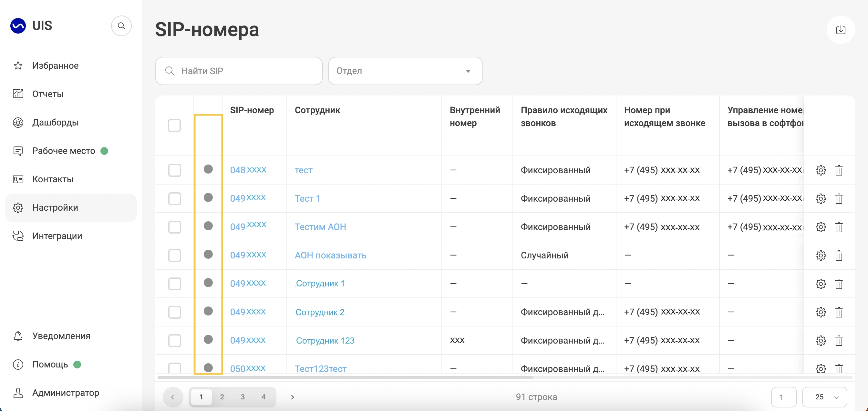
Task: Click the export download icon
Action: click(840, 30)
